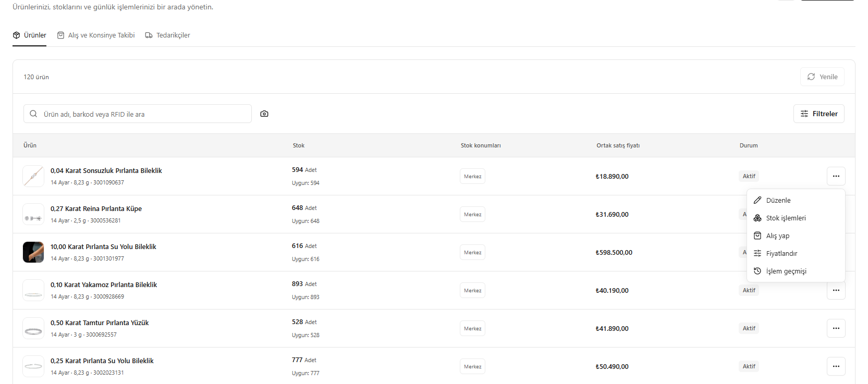This screenshot has height=384, width=868.
Task: Switch to Alış ve Konsinye Takibi tab
Action: point(96,35)
